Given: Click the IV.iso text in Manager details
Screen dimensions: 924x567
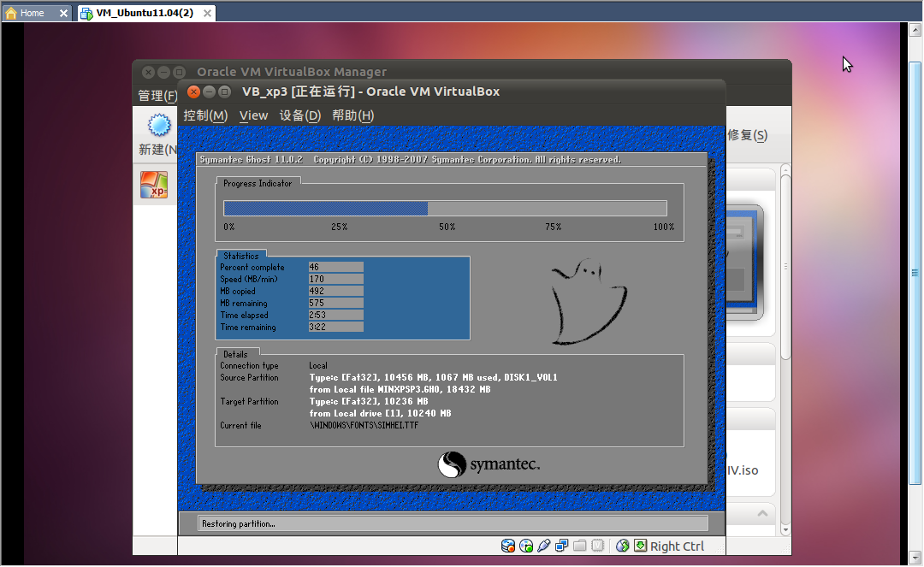Looking at the screenshot, I should [742, 470].
